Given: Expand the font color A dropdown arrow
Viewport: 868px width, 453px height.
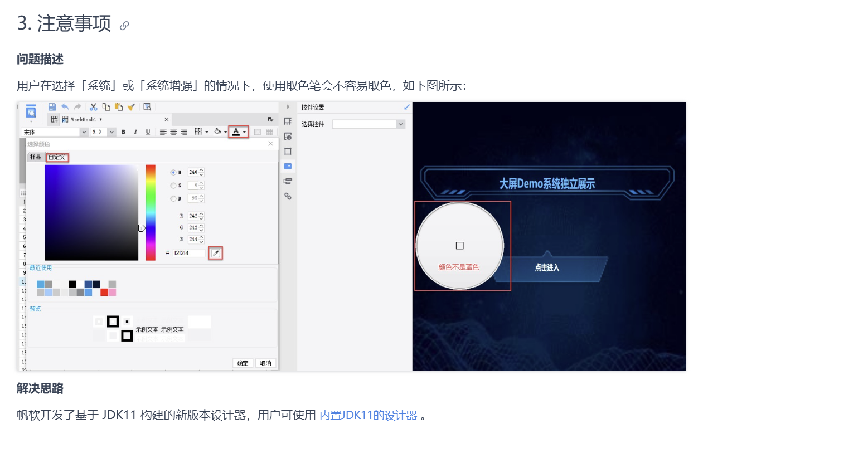Looking at the screenshot, I should tap(244, 132).
